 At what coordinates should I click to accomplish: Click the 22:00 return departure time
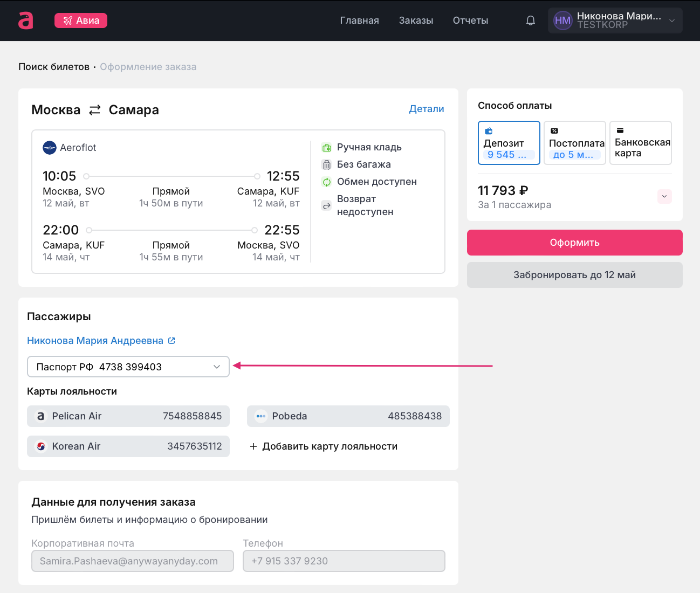(61, 230)
